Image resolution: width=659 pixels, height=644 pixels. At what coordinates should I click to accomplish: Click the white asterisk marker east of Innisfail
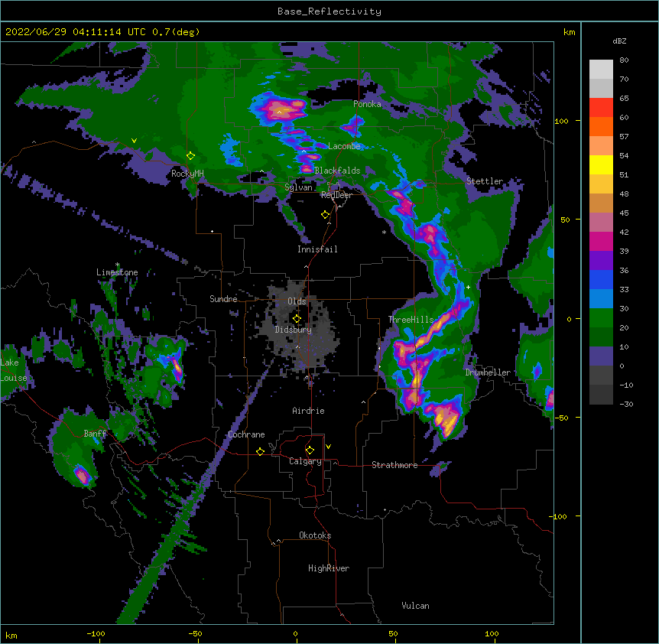[x=384, y=233]
